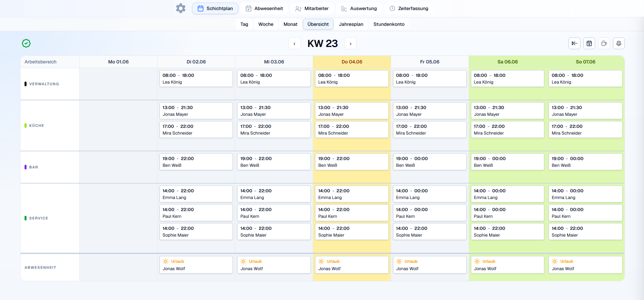Click the Do 04.06 column header
Image resolution: width=644 pixels, height=300 pixels.
(352, 62)
